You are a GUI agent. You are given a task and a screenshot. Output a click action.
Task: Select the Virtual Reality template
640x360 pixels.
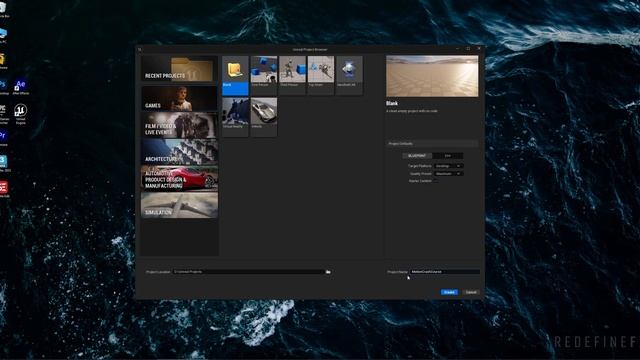(x=235, y=117)
